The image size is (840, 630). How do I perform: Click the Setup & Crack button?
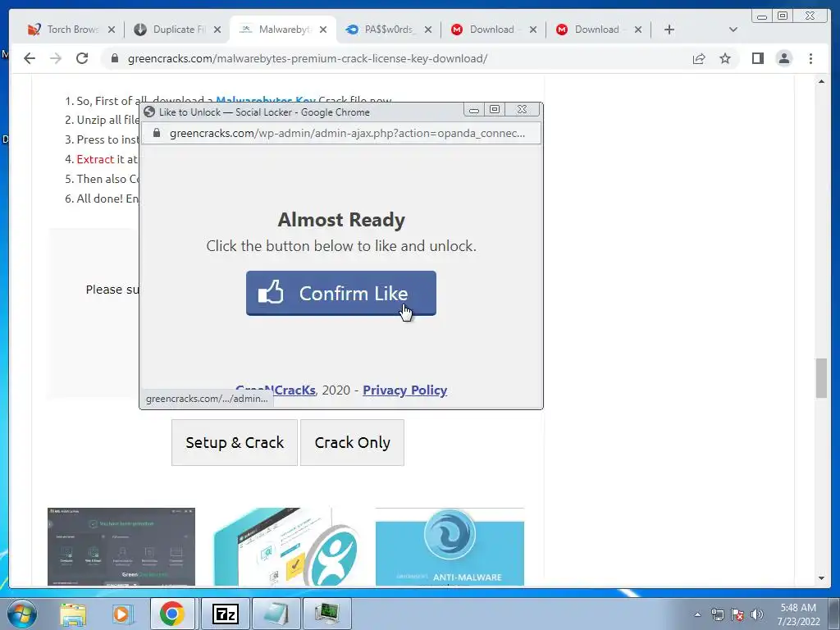pyautogui.click(x=235, y=442)
